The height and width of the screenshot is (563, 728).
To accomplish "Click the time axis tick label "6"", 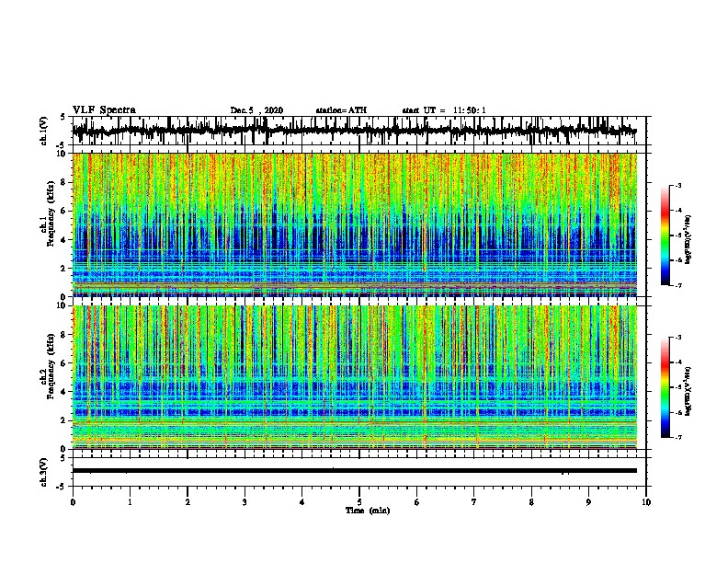I will point(416,502).
